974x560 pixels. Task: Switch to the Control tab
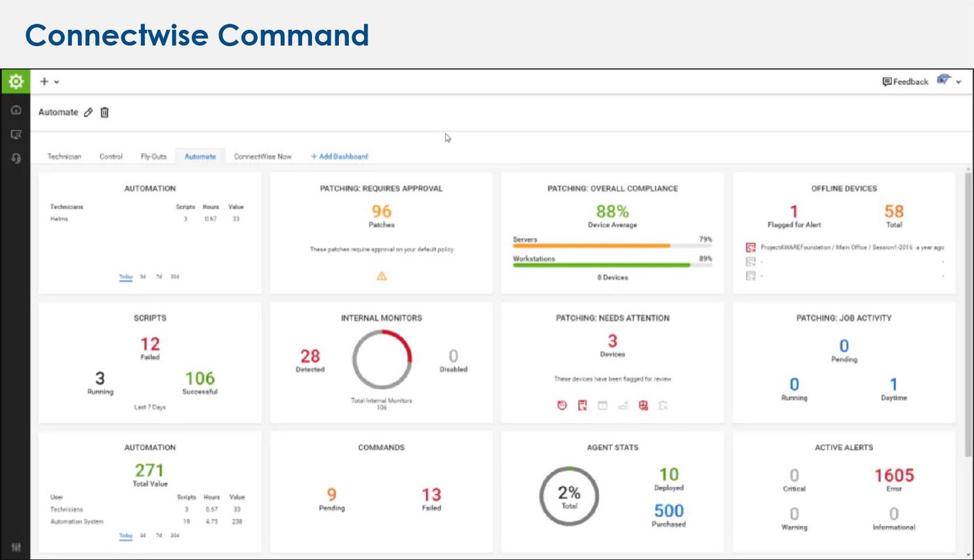111,157
